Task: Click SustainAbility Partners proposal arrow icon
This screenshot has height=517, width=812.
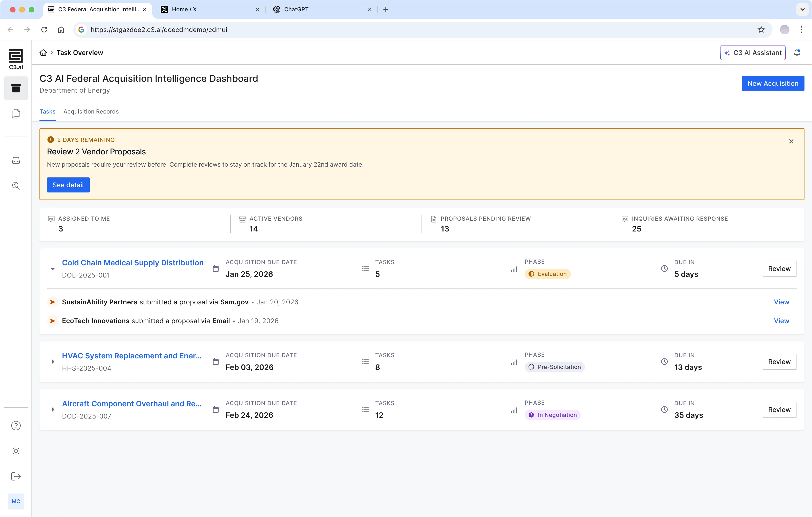Action: (52, 302)
